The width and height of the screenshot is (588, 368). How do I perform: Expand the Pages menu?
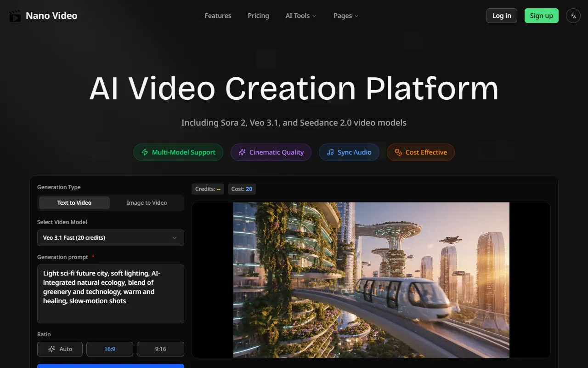click(345, 16)
